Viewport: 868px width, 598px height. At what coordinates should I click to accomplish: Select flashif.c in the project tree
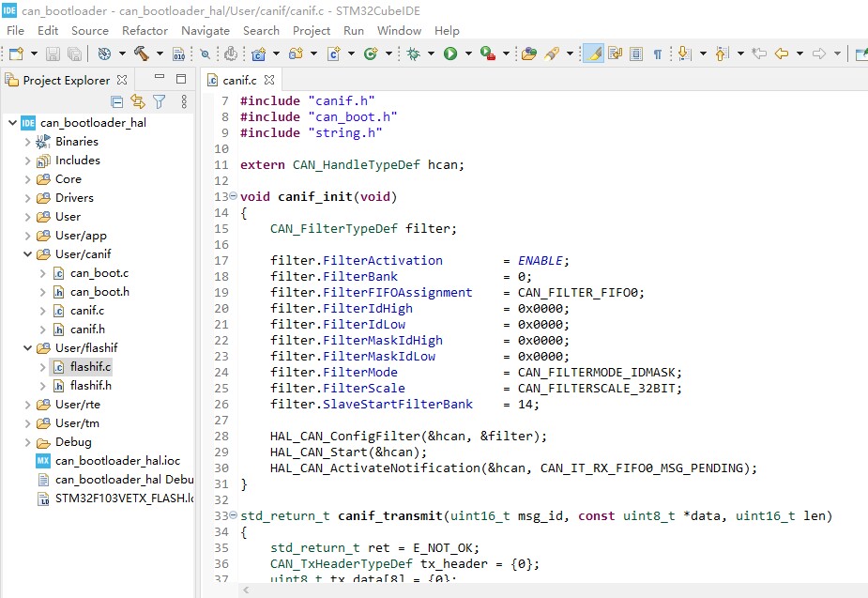[90, 366]
